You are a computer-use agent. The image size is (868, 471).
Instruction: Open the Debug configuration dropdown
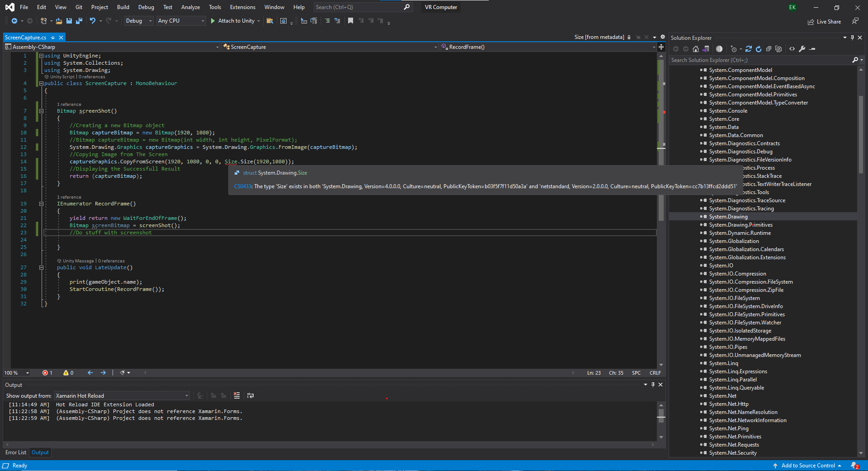138,21
